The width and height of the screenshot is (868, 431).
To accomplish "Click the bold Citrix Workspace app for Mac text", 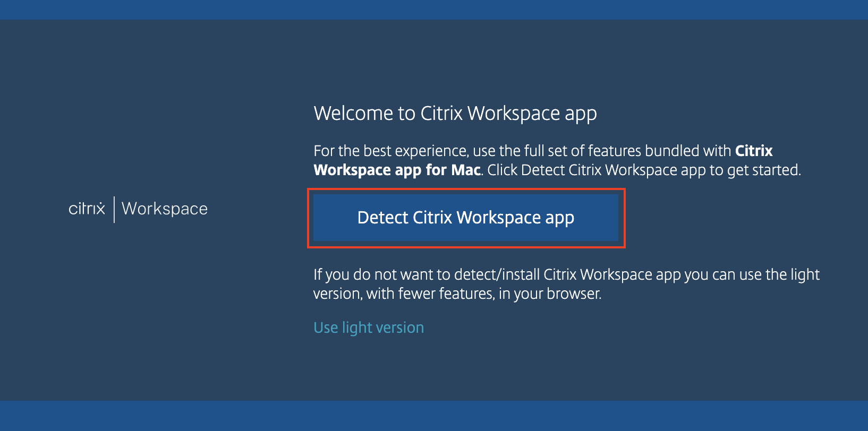I will [397, 170].
